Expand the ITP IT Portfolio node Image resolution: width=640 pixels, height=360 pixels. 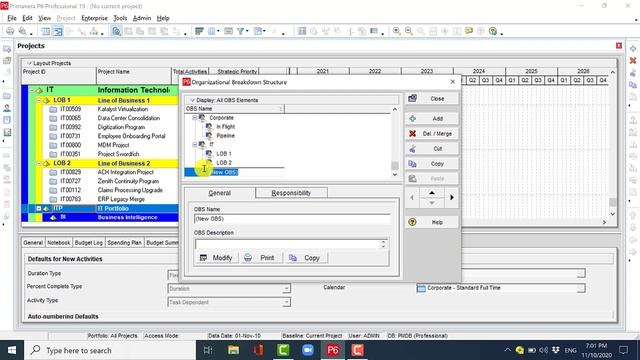[x=39, y=208]
